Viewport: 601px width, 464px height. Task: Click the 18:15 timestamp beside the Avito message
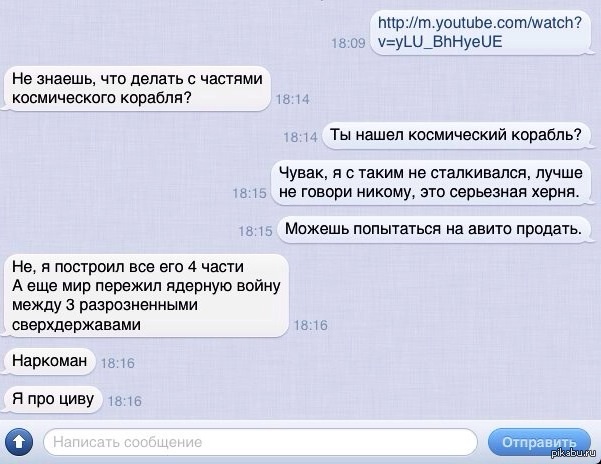(255, 231)
